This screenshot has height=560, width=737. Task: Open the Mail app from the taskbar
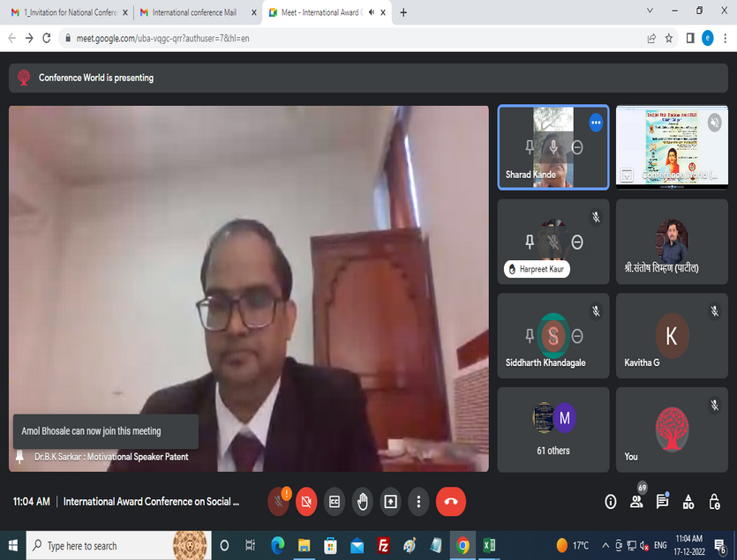357,545
